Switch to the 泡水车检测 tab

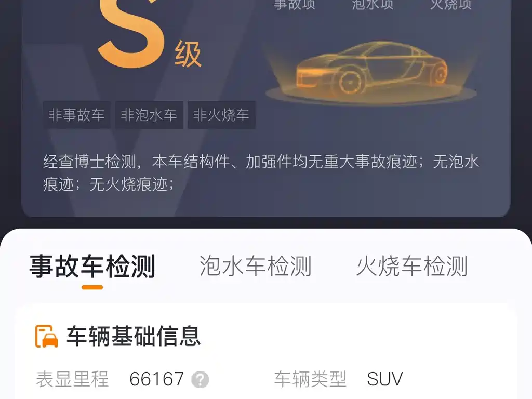[255, 266]
